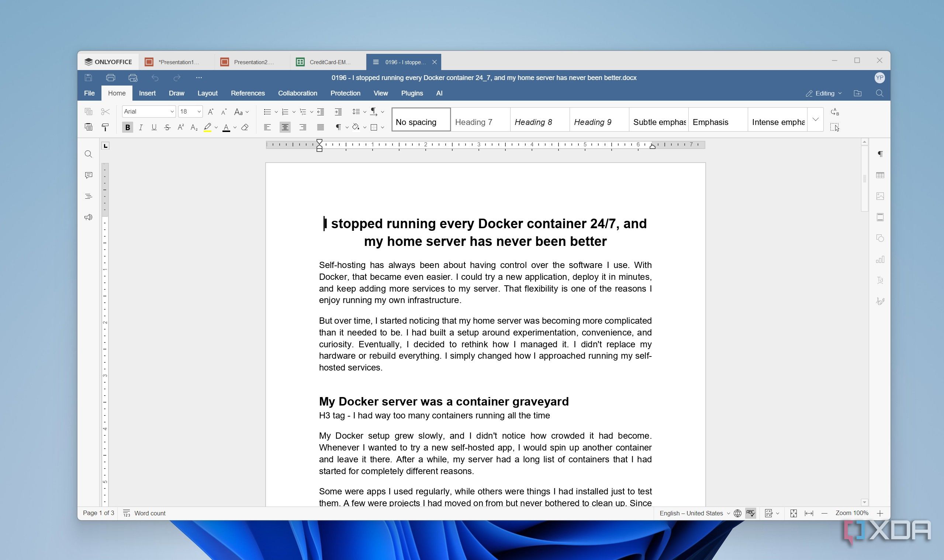Click the yellow Highlight Color button
Viewport: 944px width, 560px height.
[x=207, y=127]
